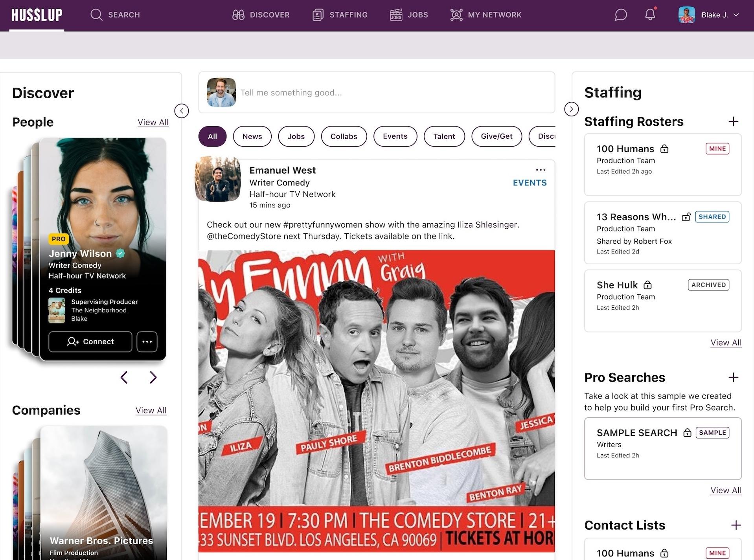754x560 pixels.
Task: Add a new Pro Search with plus icon
Action: coord(733,377)
